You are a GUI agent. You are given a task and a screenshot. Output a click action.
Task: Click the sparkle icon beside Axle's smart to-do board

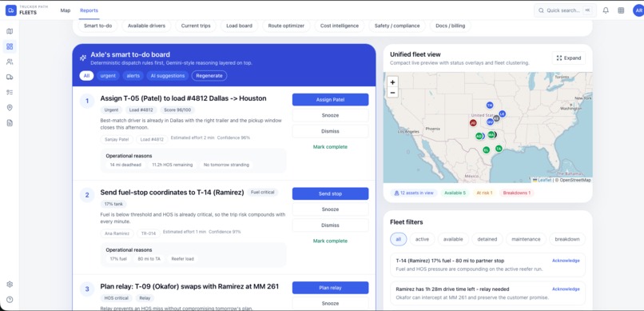(x=83, y=58)
